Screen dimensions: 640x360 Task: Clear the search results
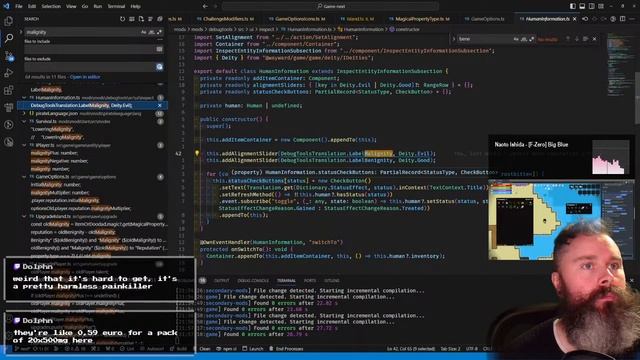click(132, 19)
